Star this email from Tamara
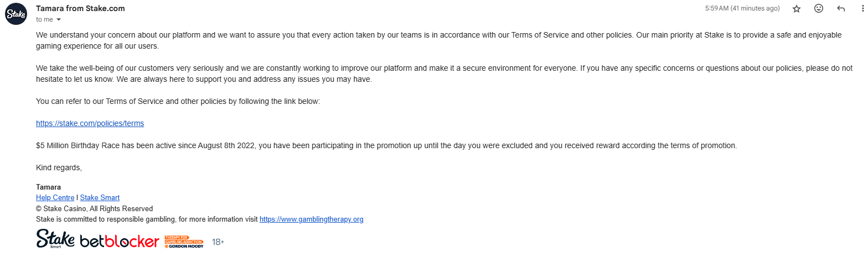The height and width of the screenshot is (262, 868). click(797, 9)
